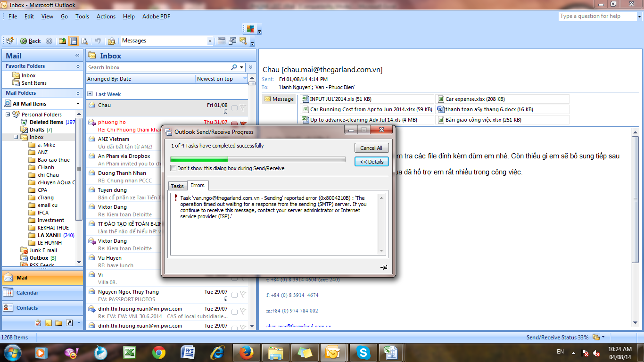Flag the phuong ho message
The image size is (644, 362).
point(243,123)
